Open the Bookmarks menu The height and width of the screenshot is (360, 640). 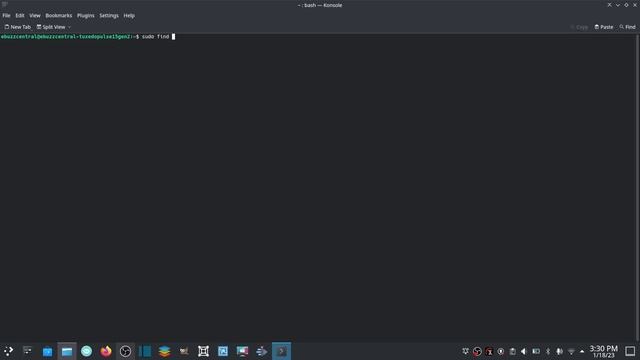(x=58, y=16)
